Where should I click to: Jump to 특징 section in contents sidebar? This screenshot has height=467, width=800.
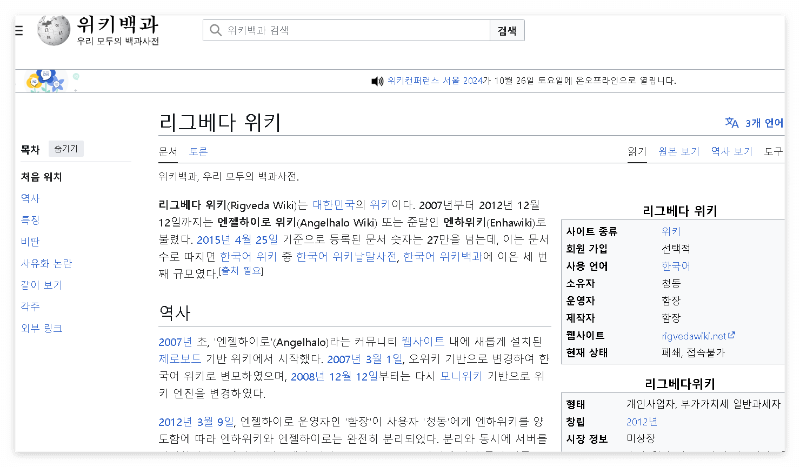point(30,220)
